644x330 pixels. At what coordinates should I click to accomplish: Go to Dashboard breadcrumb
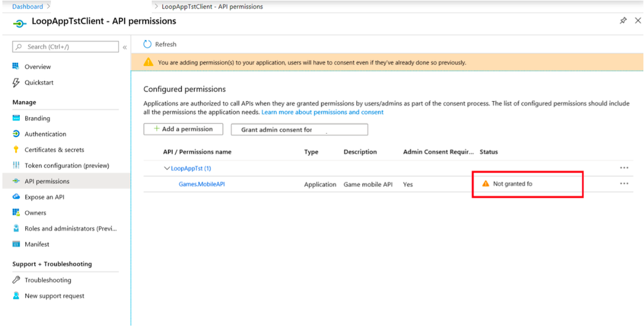point(28,7)
